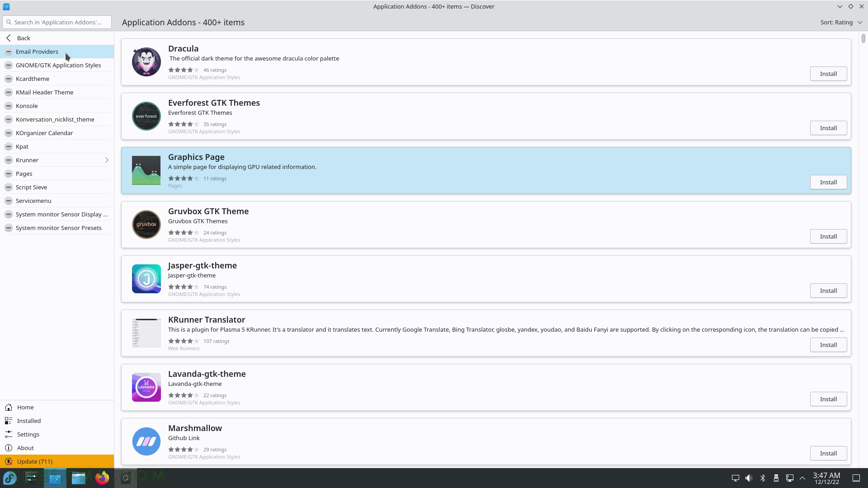
Task: Open the volume tray icon
Action: point(749,478)
